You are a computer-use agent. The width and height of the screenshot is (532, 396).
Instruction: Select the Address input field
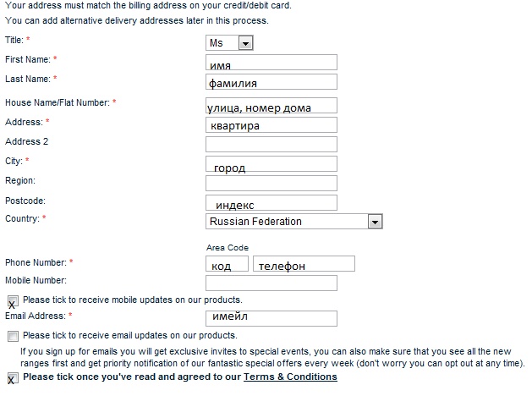pyautogui.click(x=271, y=125)
